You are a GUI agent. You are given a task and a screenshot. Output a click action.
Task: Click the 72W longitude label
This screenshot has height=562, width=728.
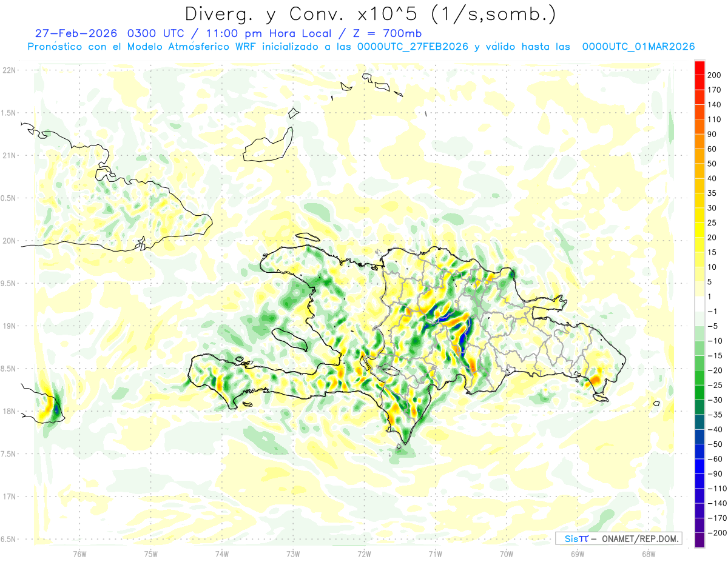pos(364,554)
